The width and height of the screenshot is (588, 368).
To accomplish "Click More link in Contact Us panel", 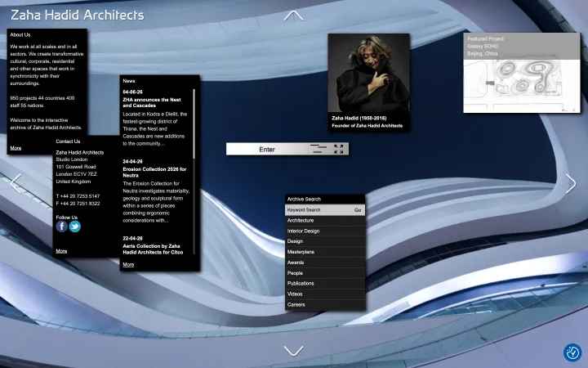I will (61, 251).
